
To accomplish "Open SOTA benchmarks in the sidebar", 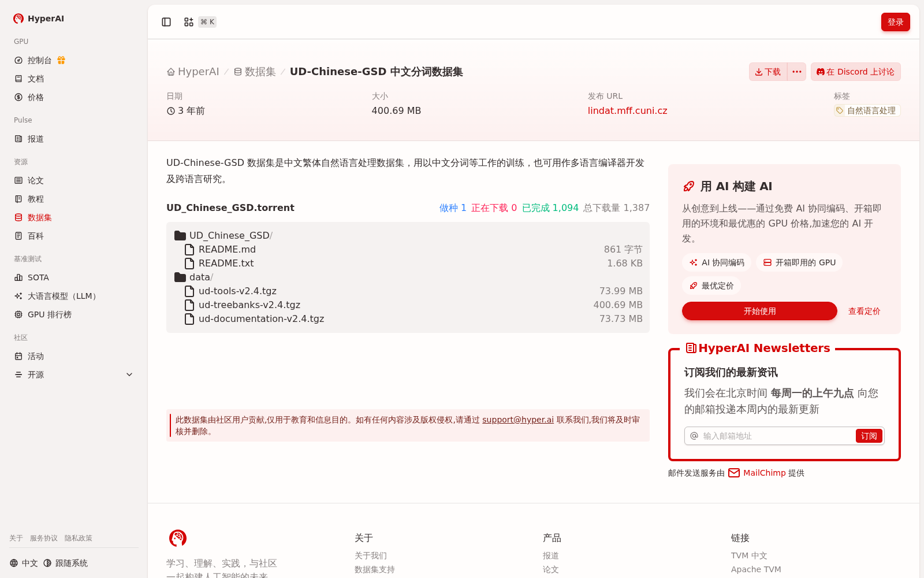I will pos(74,277).
